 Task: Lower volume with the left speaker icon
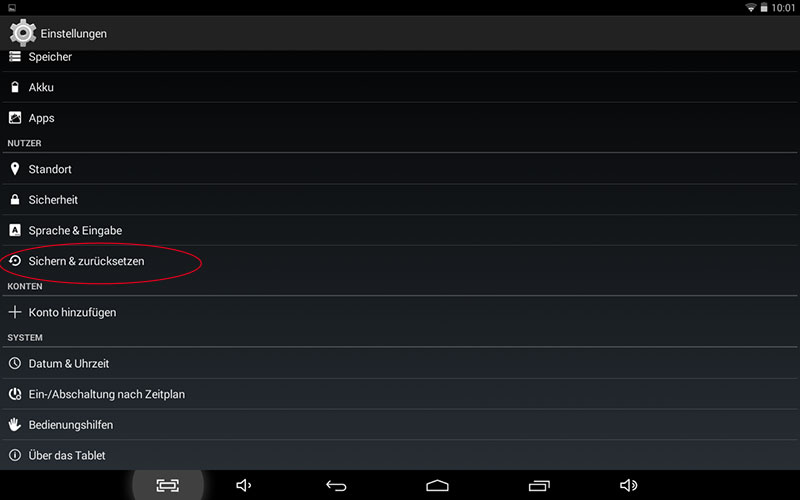pyautogui.click(x=243, y=485)
